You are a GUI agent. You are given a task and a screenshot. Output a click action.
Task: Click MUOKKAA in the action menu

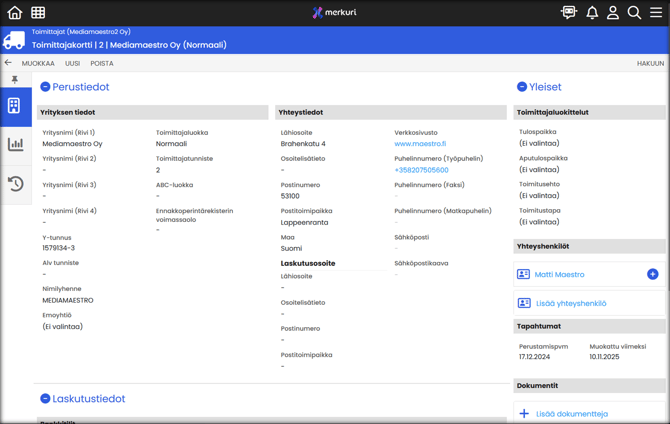coord(38,63)
